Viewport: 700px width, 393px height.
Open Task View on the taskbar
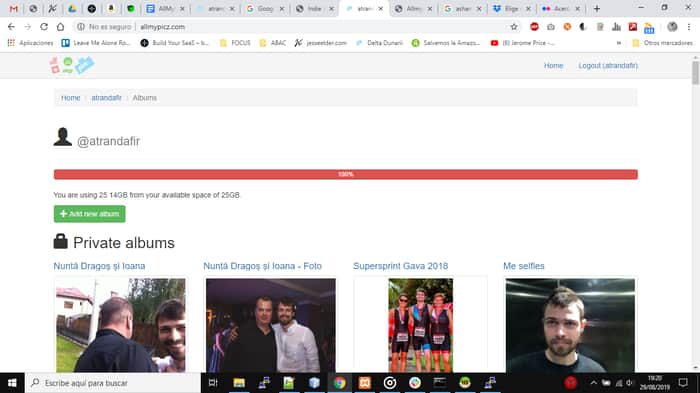(213, 383)
